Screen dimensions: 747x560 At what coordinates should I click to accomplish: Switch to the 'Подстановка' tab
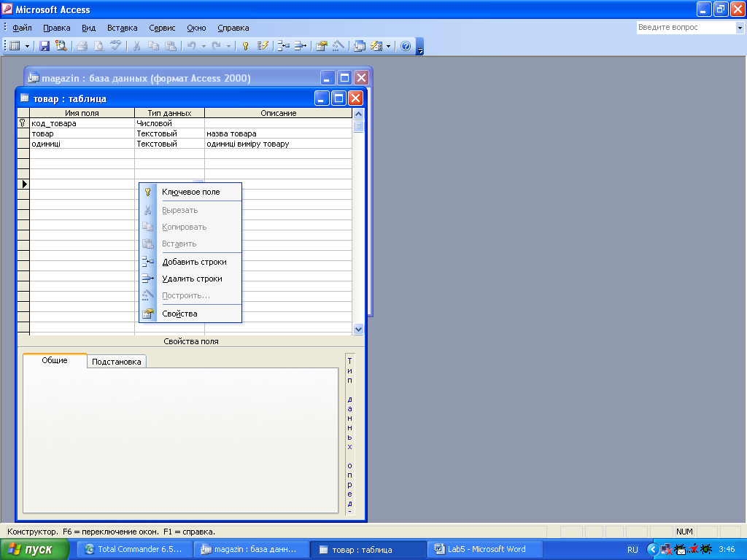click(116, 362)
